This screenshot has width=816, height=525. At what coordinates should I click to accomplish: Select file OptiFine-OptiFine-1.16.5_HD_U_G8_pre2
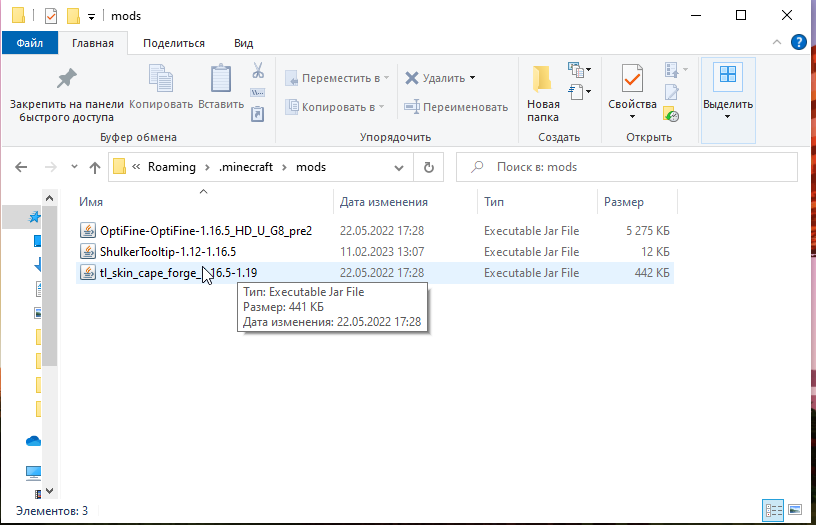click(x=206, y=231)
